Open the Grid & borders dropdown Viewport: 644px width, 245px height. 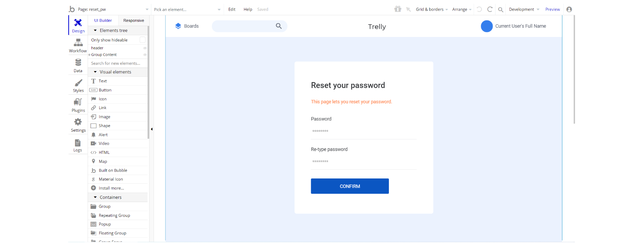431,10
